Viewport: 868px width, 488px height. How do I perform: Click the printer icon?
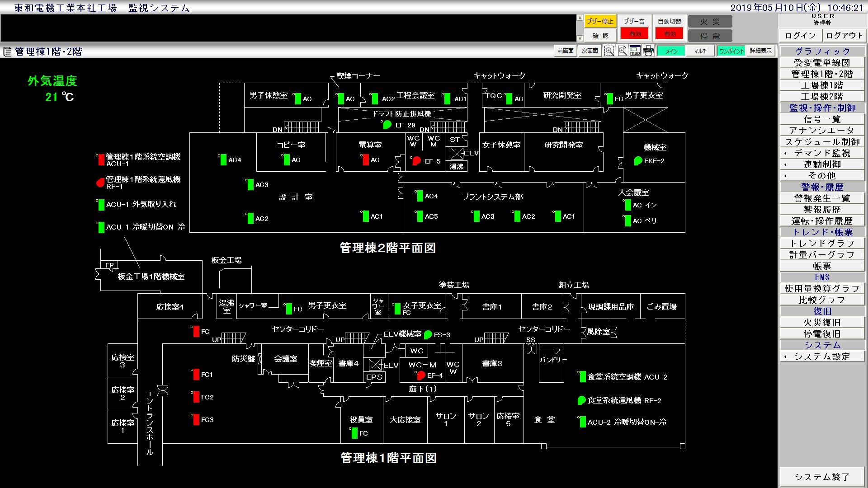[x=648, y=51]
